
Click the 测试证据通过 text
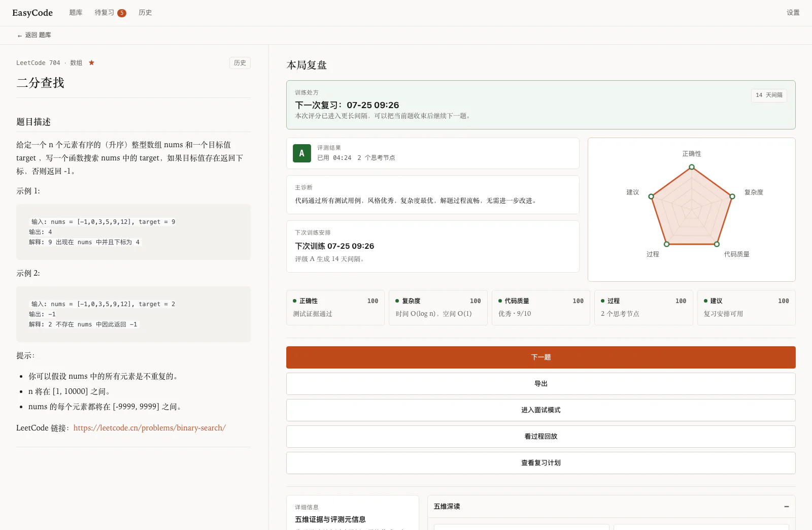pos(313,314)
